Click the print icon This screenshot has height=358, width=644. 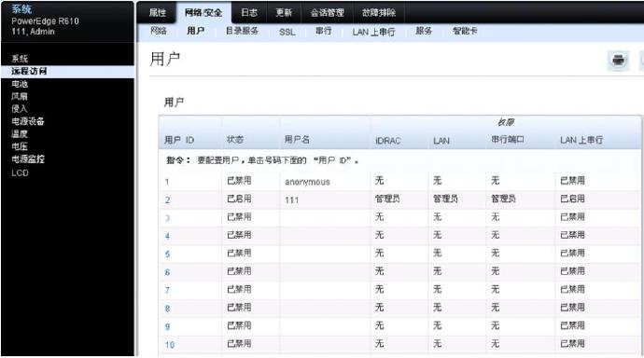[618, 61]
